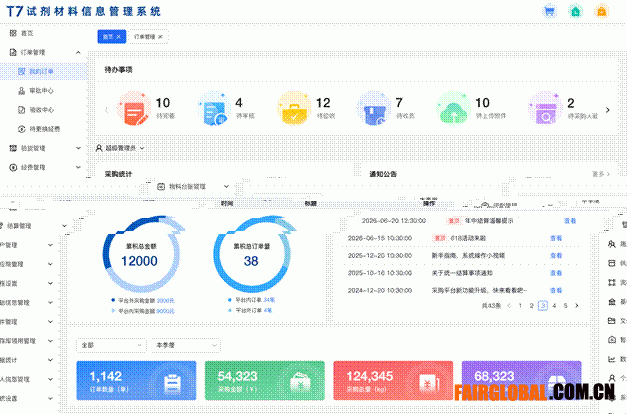Viewport: 627px width, 414px height.
Task: Open the purple search box icon showing 2
Action: (545, 108)
